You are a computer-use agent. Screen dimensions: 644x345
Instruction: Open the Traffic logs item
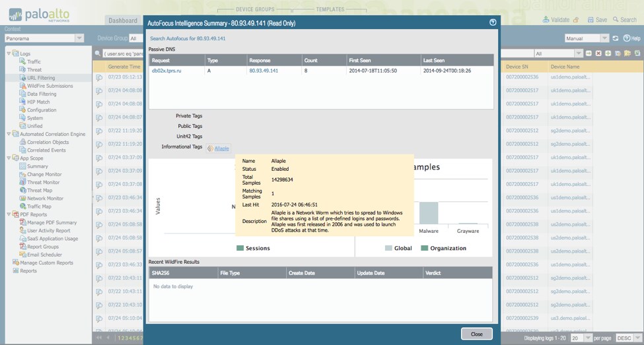point(34,61)
